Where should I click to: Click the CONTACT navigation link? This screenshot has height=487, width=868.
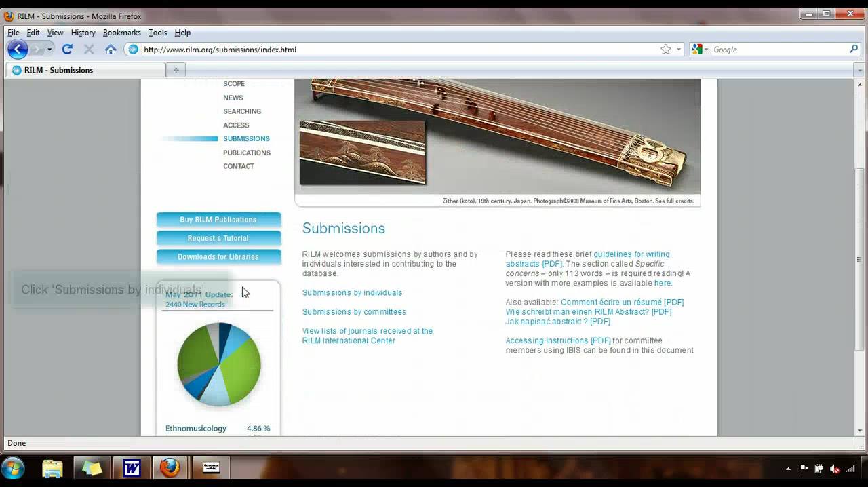(x=239, y=166)
